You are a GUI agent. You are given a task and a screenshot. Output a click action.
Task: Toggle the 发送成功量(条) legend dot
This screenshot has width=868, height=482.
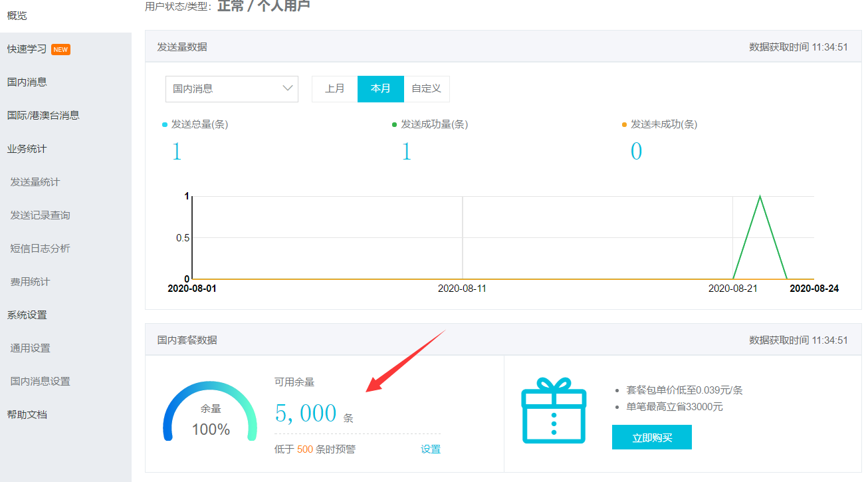[x=395, y=124]
